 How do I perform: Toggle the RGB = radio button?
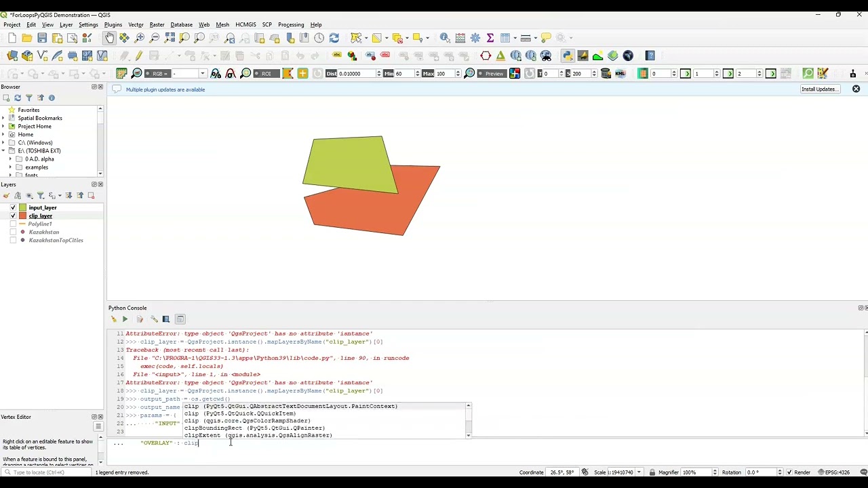pyautogui.click(x=157, y=73)
